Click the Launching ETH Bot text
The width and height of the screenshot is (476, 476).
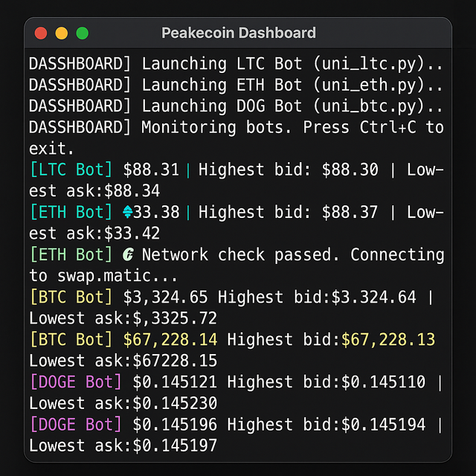click(222, 86)
